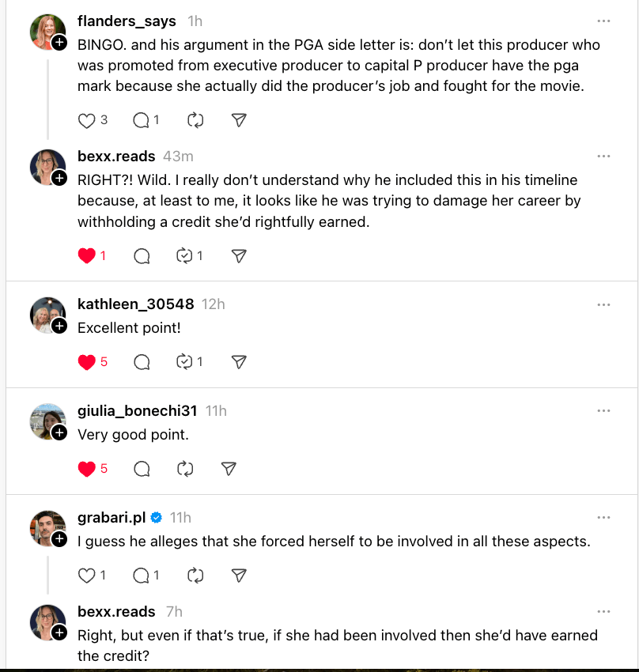Like flanders_says' BINGO comment
639x672 pixels.
click(x=86, y=120)
